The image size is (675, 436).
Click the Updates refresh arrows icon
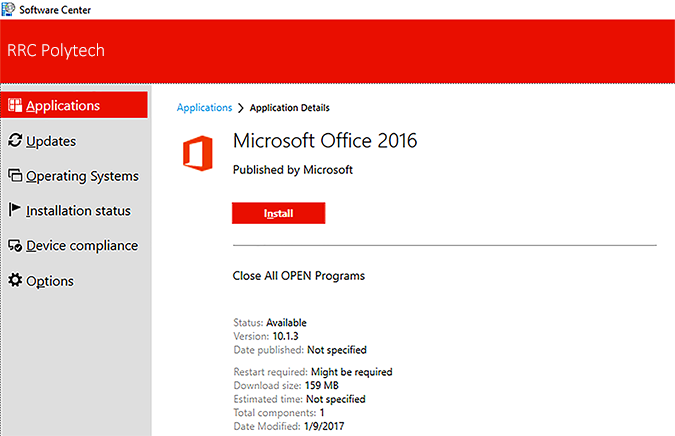15,140
